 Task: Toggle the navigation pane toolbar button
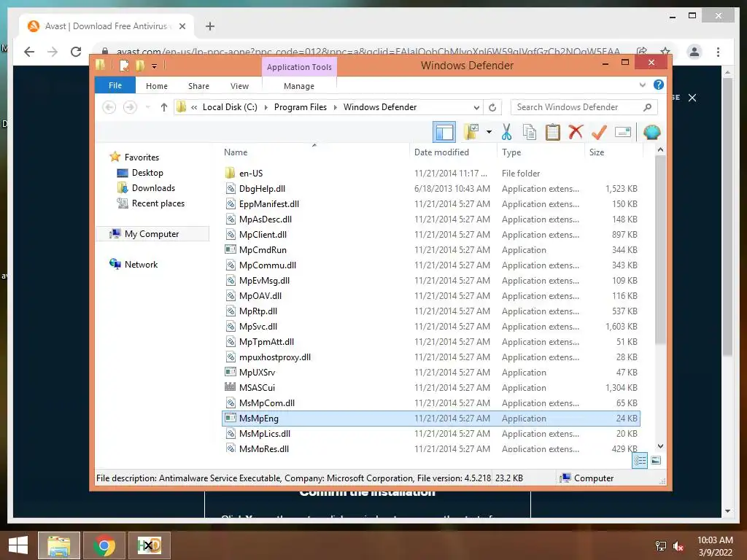pos(444,132)
